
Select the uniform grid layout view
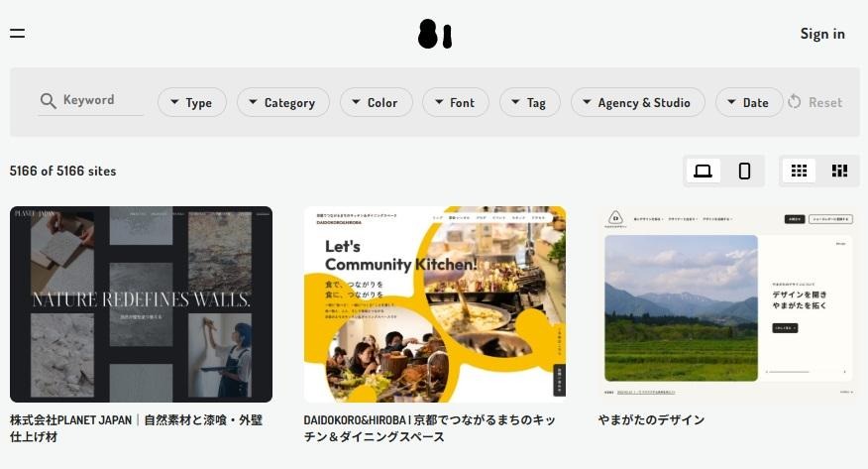(x=799, y=171)
